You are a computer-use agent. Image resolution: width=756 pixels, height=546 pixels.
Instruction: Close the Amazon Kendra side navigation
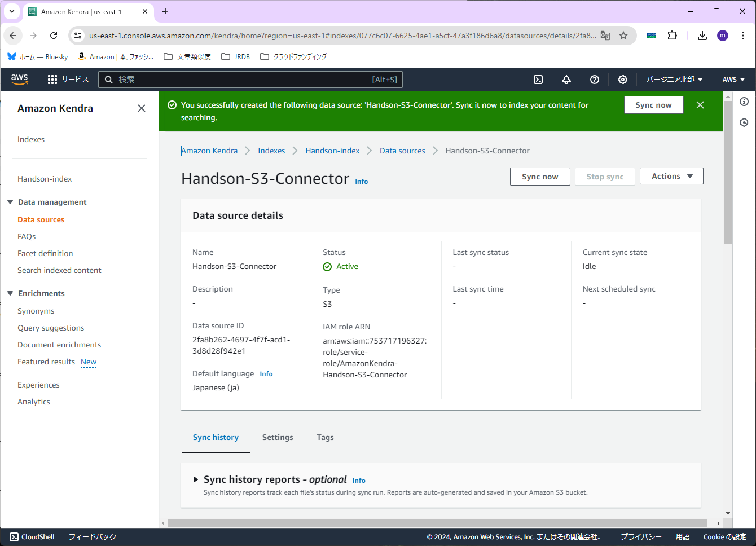coord(142,108)
